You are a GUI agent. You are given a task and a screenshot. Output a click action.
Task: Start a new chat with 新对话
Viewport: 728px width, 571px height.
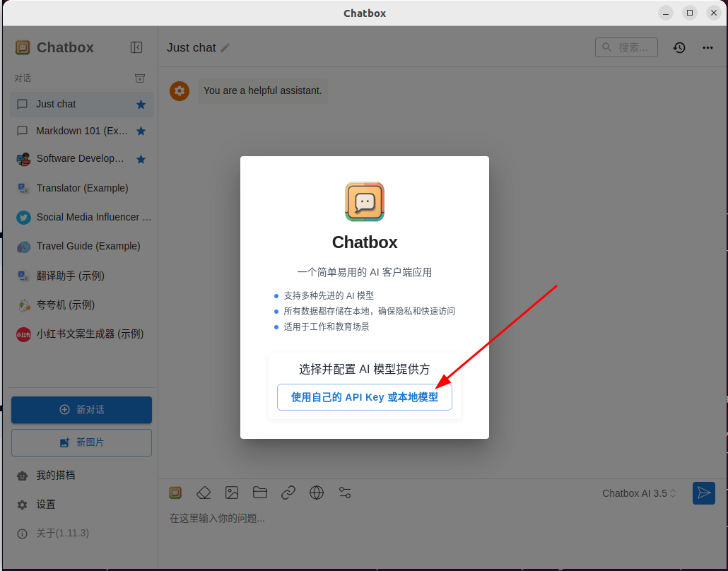click(x=82, y=410)
